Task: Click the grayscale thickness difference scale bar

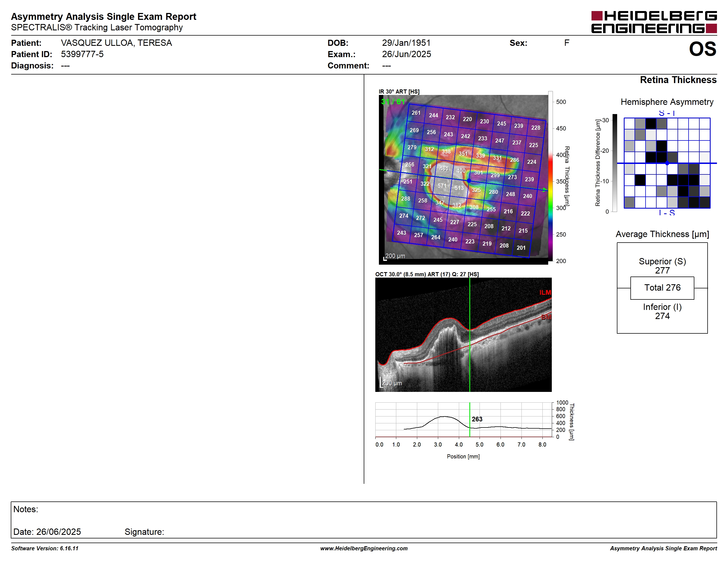Action: [615, 163]
